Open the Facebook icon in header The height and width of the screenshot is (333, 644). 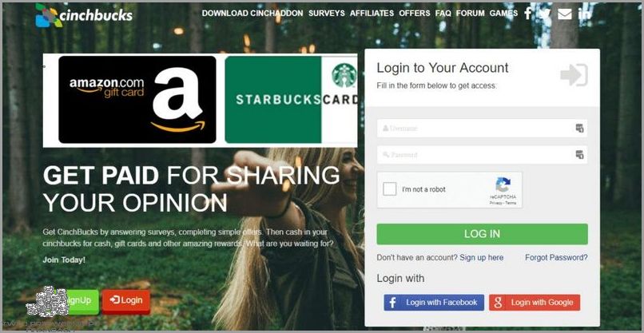(528, 14)
